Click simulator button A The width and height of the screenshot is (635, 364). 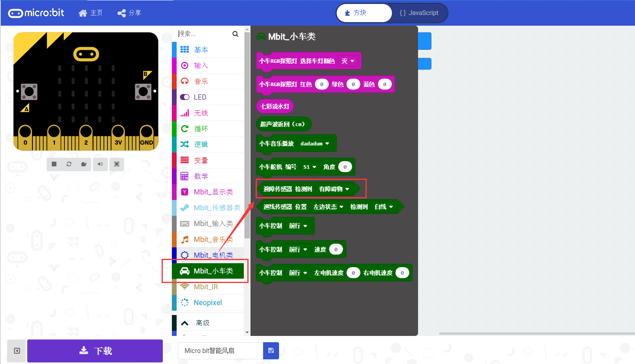click(29, 92)
